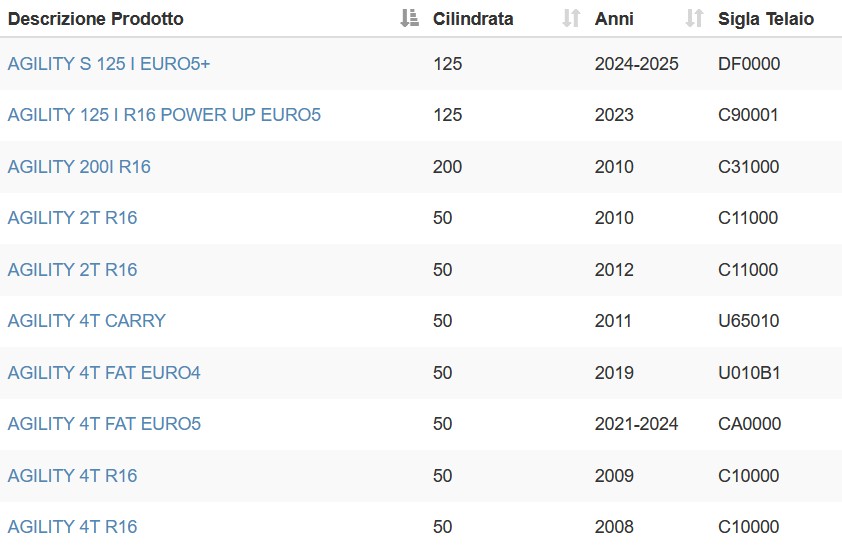Sort by Descrizione Prodotto sort icon
Image resolution: width=842 pixels, height=548 pixels.
click(x=410, y=18)
